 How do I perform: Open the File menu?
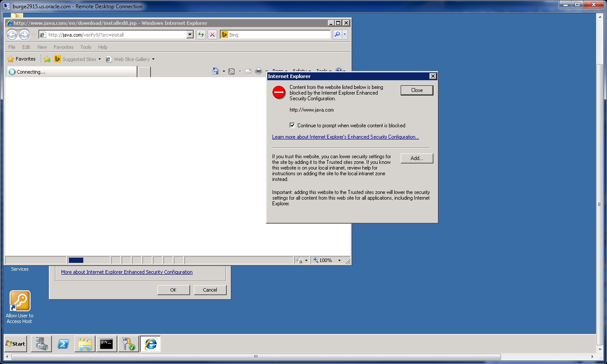[12, 47]
